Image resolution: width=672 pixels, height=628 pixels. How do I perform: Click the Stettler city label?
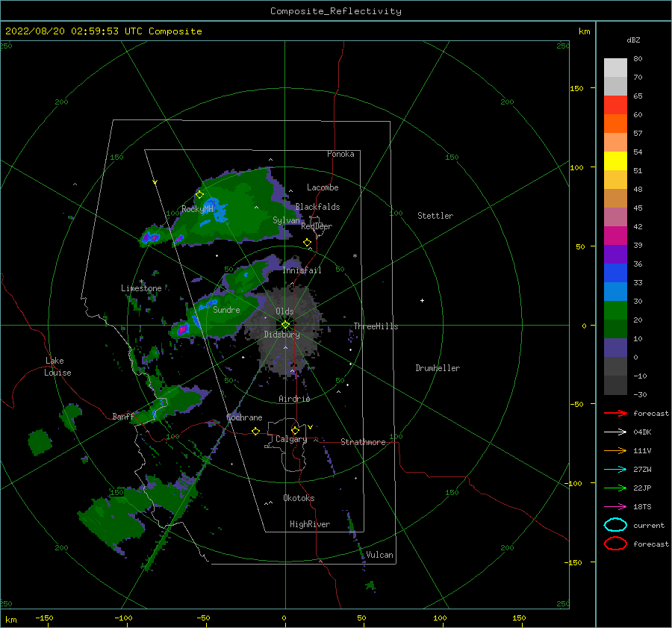[x=435, y=216]
